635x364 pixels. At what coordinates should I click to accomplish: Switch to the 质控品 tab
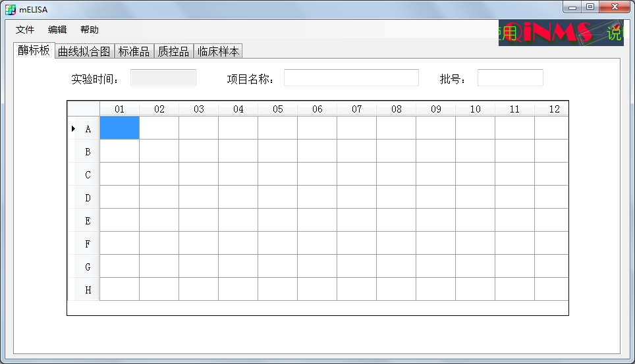[173, 51]
